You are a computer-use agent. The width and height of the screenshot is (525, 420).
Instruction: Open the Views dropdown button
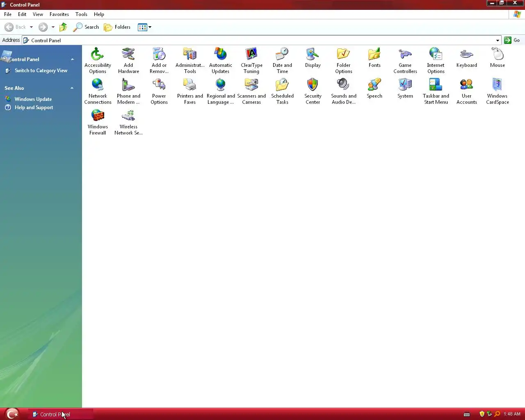click(x=145, y=27)
